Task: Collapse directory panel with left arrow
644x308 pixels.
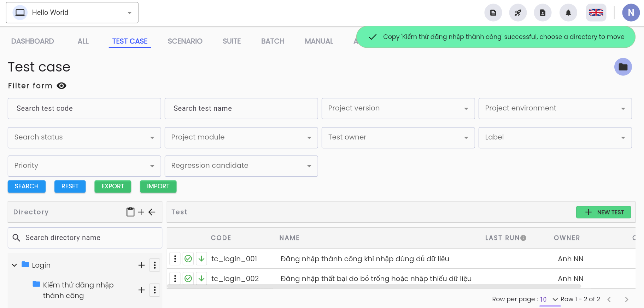Action: click(152, 212)
